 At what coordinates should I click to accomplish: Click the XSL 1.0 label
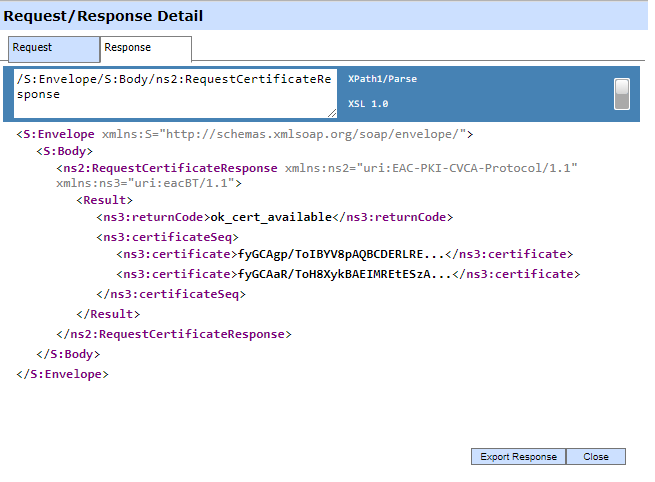click(x=368, y=104)
